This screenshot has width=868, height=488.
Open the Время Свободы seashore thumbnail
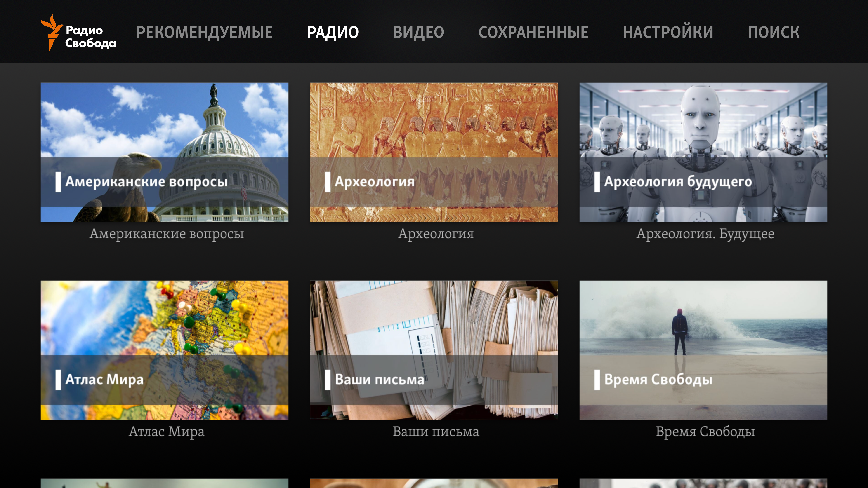(703, 350)
